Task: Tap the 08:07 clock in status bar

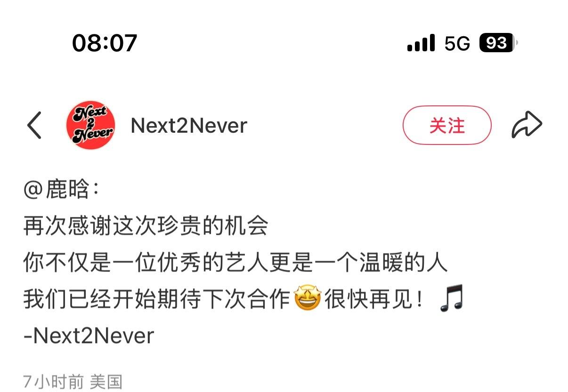Action: 105,43
